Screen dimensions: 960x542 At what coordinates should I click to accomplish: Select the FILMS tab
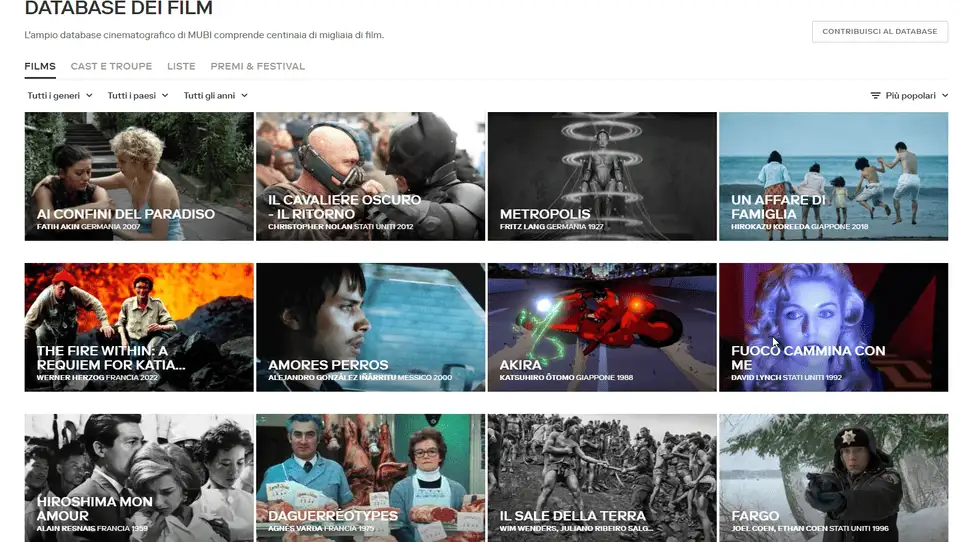[40, 66]
